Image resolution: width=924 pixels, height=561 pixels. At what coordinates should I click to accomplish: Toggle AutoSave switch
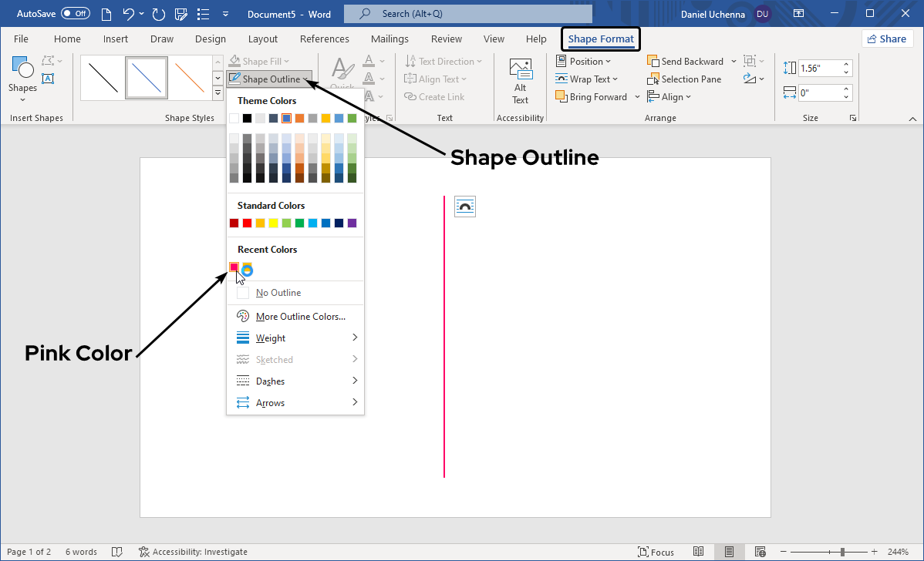click(76, 14)
